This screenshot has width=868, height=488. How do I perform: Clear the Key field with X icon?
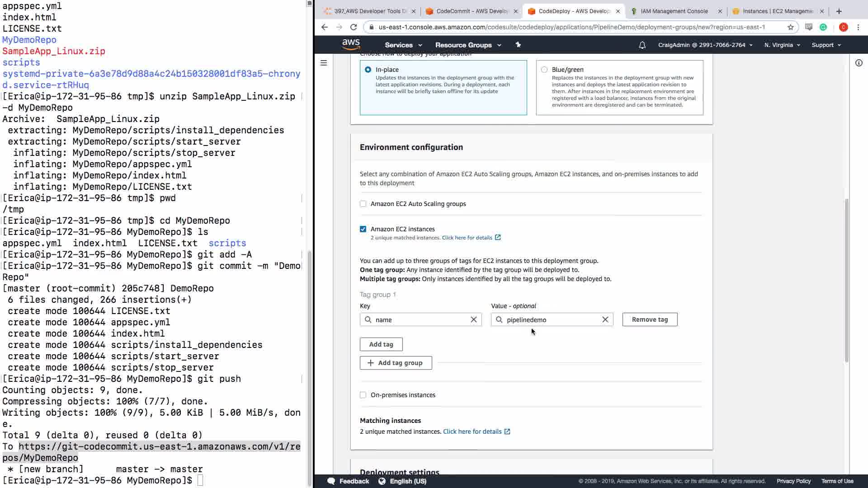[473, 320]
